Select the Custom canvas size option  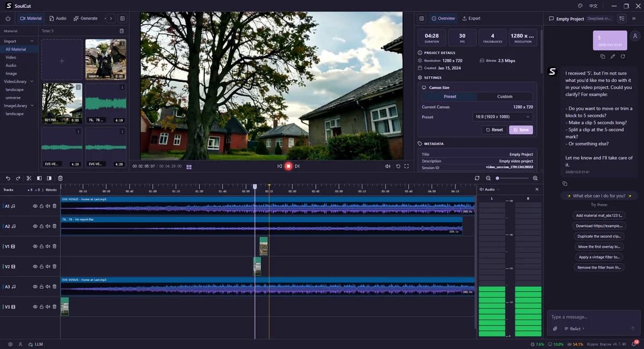[x=504, y=97]
